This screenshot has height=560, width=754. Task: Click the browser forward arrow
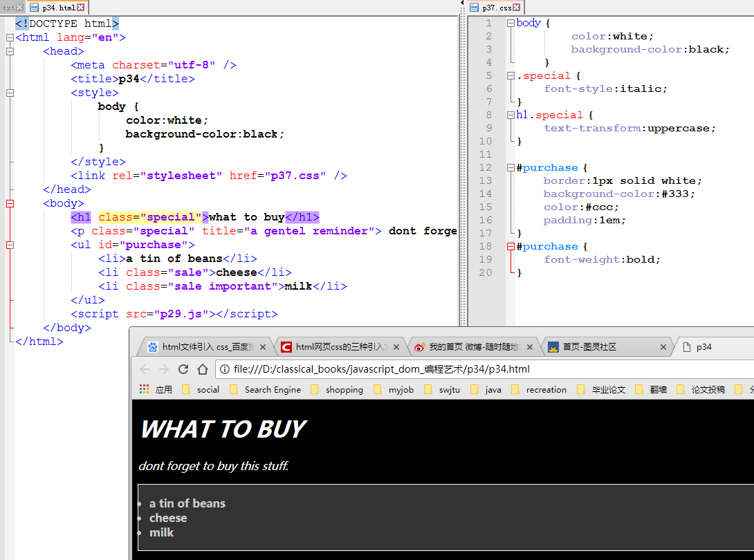[x=163, y=369]
